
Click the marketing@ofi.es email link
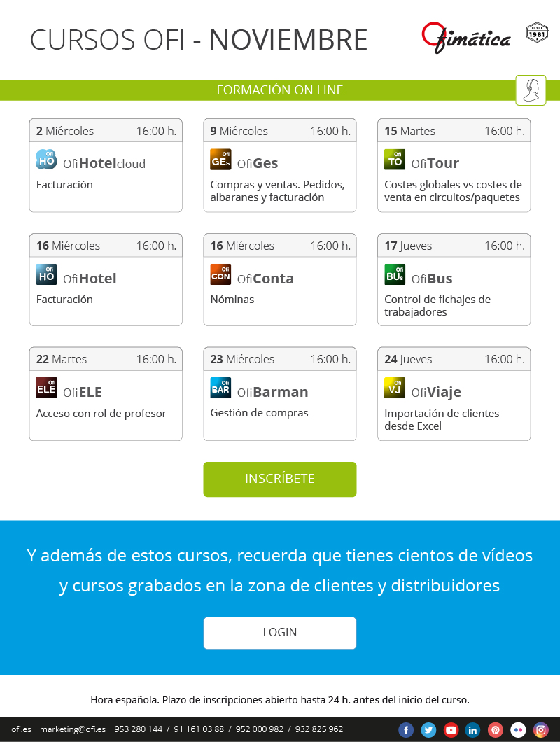click(x=73, y=729)
